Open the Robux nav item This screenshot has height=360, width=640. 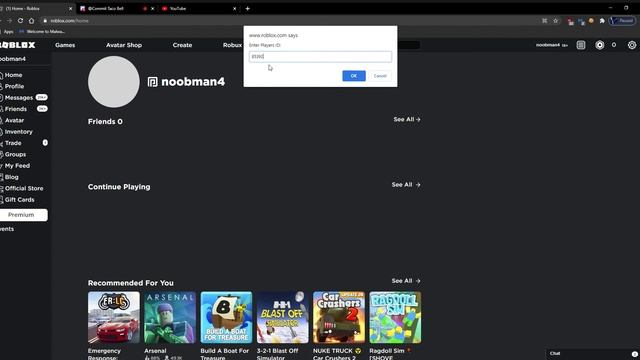pyautogui.click(x=232, y=45)
